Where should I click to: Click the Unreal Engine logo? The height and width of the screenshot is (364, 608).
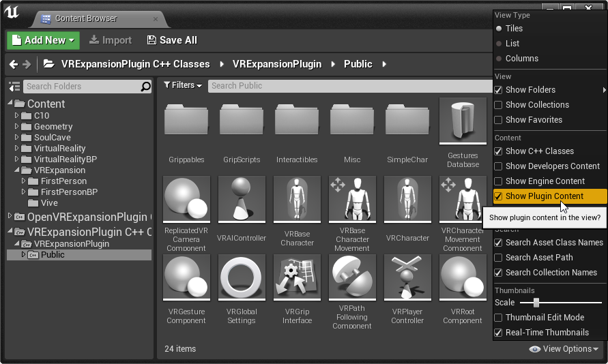click(x=12, y=12)
